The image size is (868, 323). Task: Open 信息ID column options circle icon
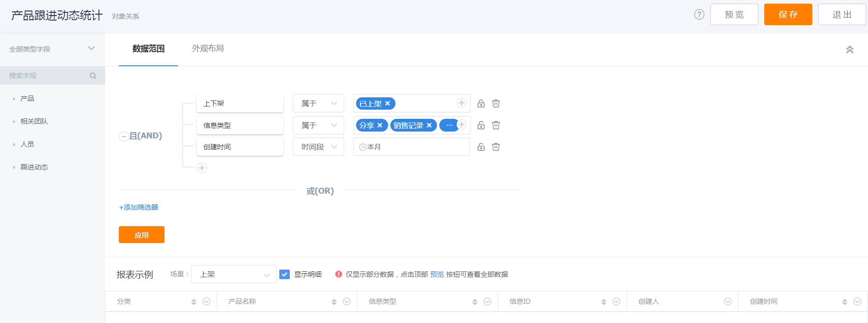pos(616,302)
